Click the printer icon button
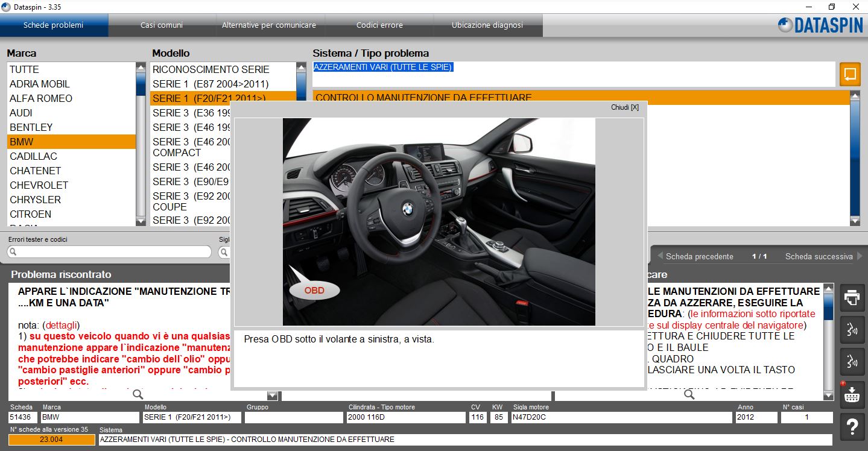 [852, 297]
